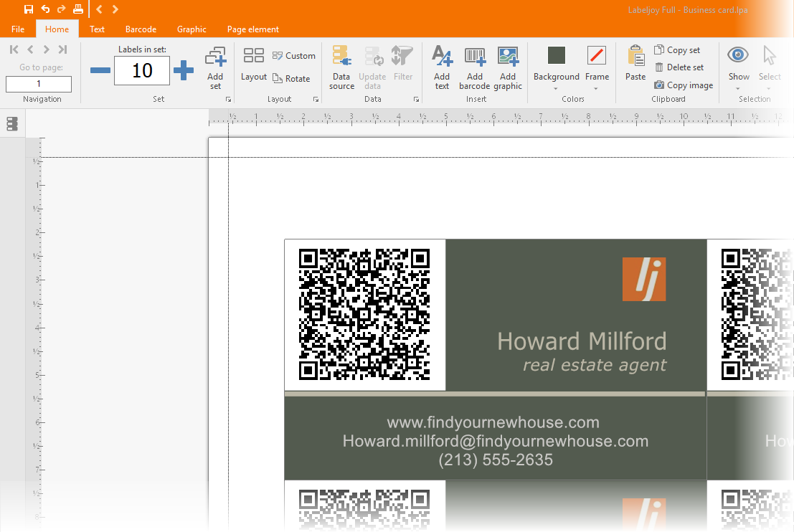Open Layout group dialog launcher
The height and width of the screenshot is (532, 794).
(316, 100)
